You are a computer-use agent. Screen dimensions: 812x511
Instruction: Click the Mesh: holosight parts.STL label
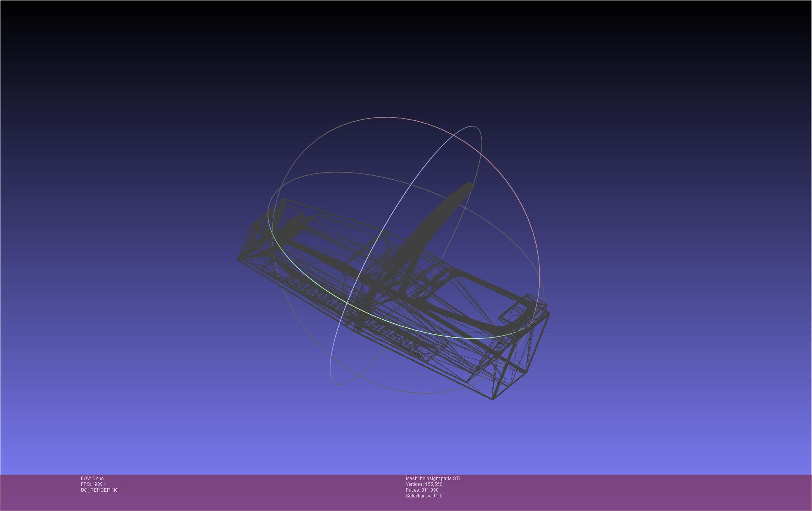(434, 478)
